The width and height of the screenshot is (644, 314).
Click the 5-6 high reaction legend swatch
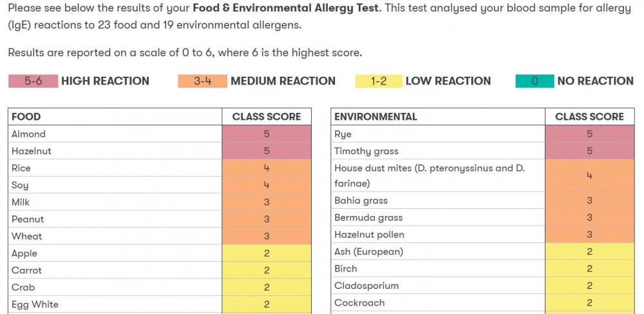[x=33, y=81]
